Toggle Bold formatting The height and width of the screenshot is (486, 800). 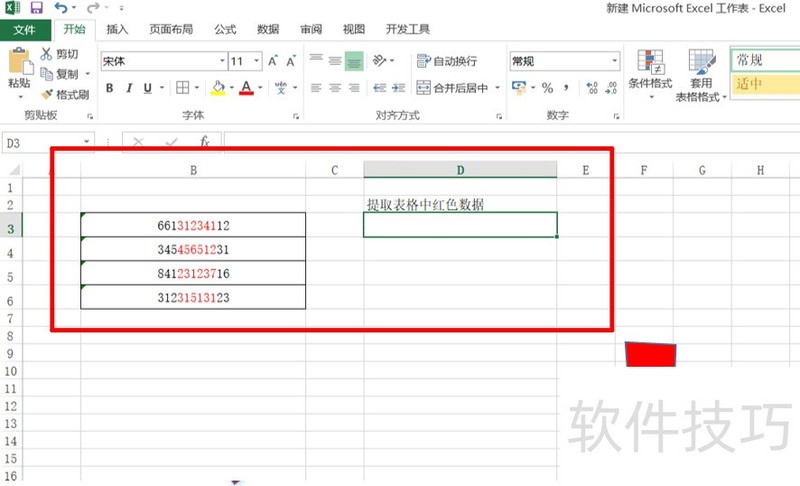click(109, 88)
